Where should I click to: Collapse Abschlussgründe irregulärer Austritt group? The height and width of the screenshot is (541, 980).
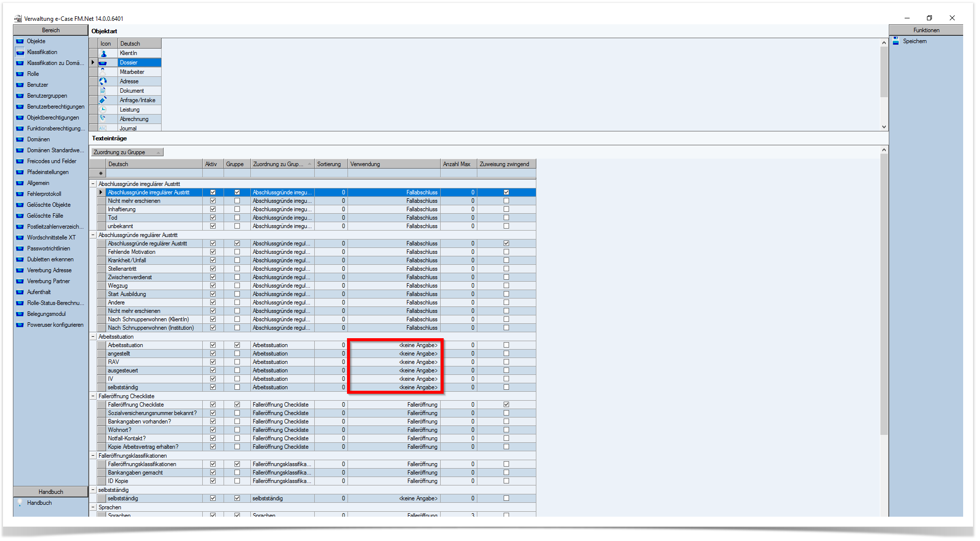[x=93, y=184]
